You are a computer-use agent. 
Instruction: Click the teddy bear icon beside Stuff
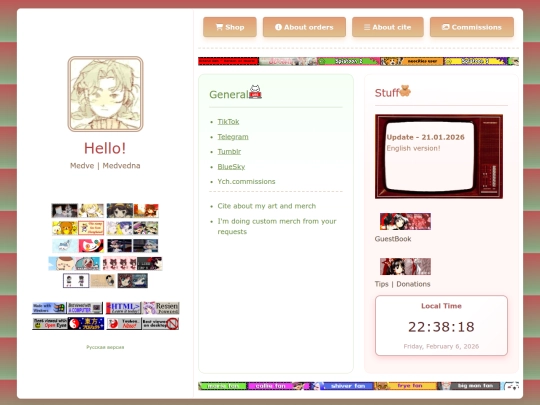coord(405,91)
